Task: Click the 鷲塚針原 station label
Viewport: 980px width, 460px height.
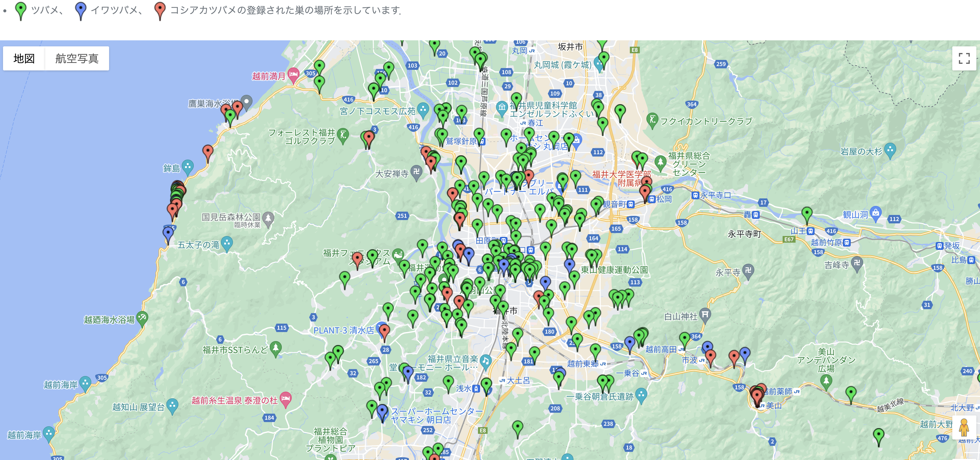Action: [461, 141]
